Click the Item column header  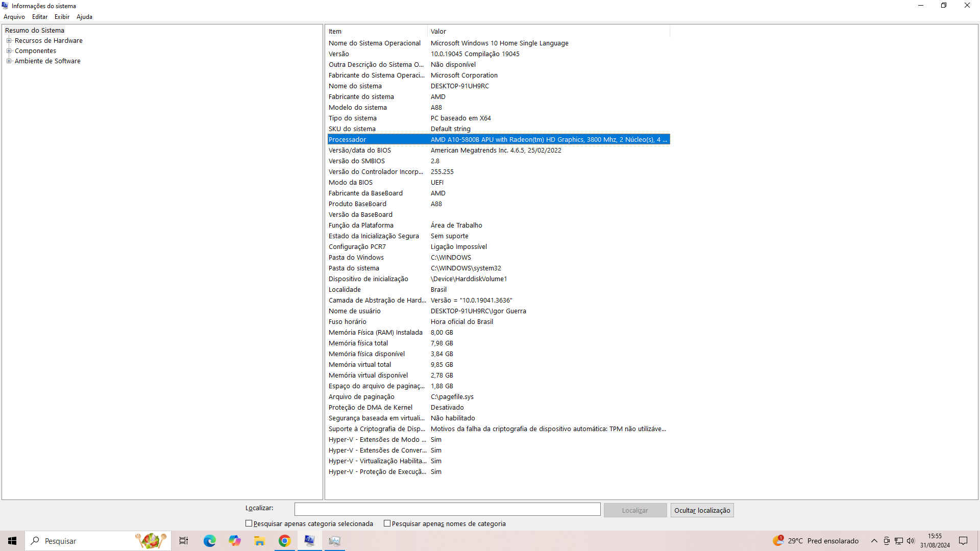tap(377, 32)
